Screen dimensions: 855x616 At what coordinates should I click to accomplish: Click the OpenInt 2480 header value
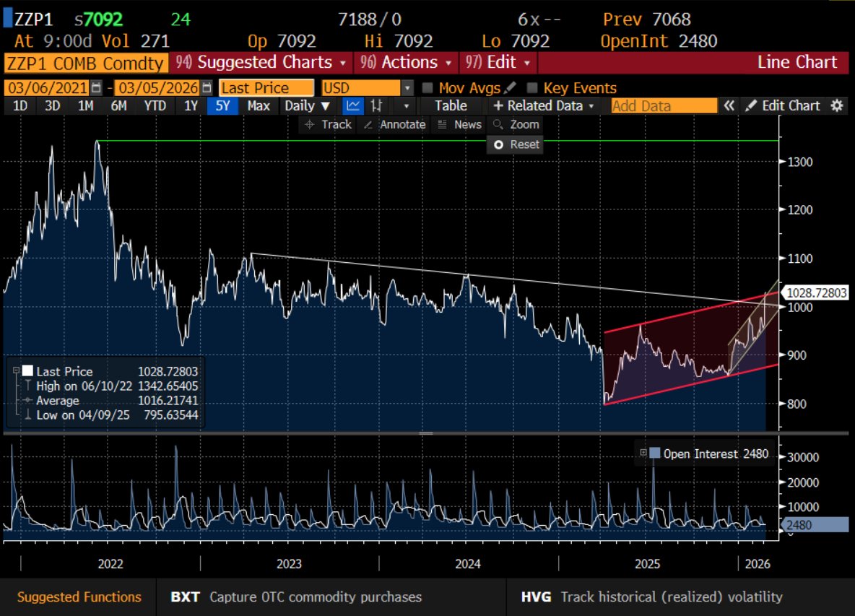(x=659, y=41)
